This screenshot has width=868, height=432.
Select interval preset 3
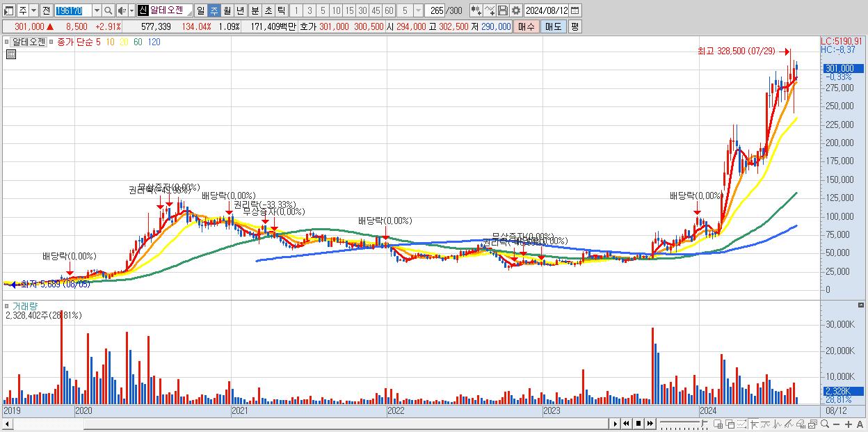click(310, 10)
